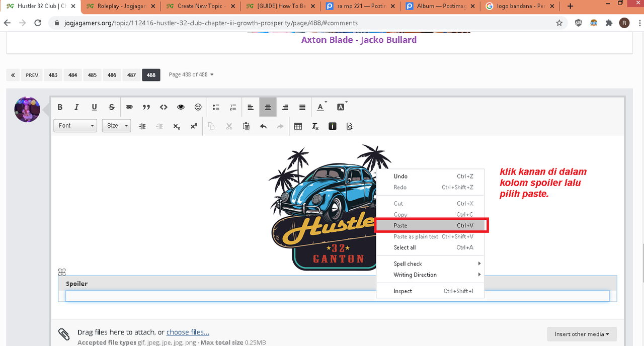Image resolution: width=644 pixels, height=346 pixels.
Task: Bookmark this page with star
Action: tap(559, 23)
